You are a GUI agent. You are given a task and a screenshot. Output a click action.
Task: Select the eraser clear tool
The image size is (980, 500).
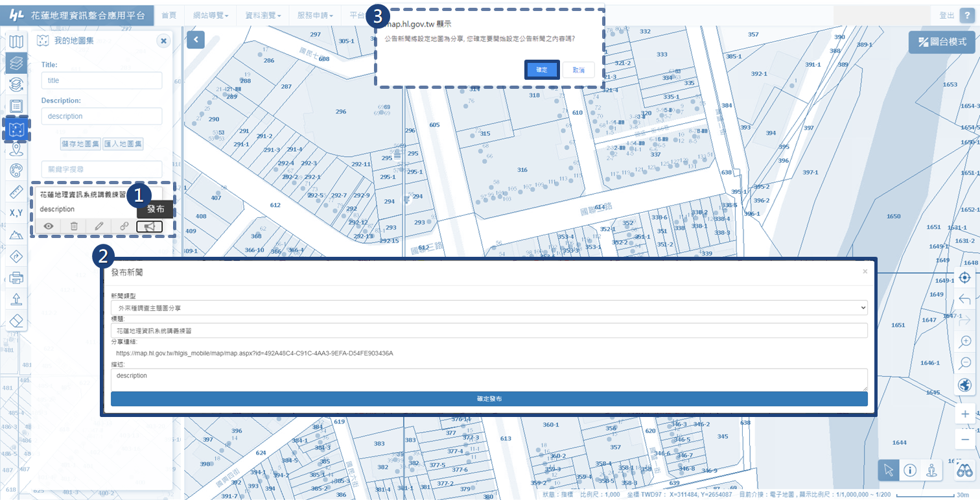tap(17, 320)
